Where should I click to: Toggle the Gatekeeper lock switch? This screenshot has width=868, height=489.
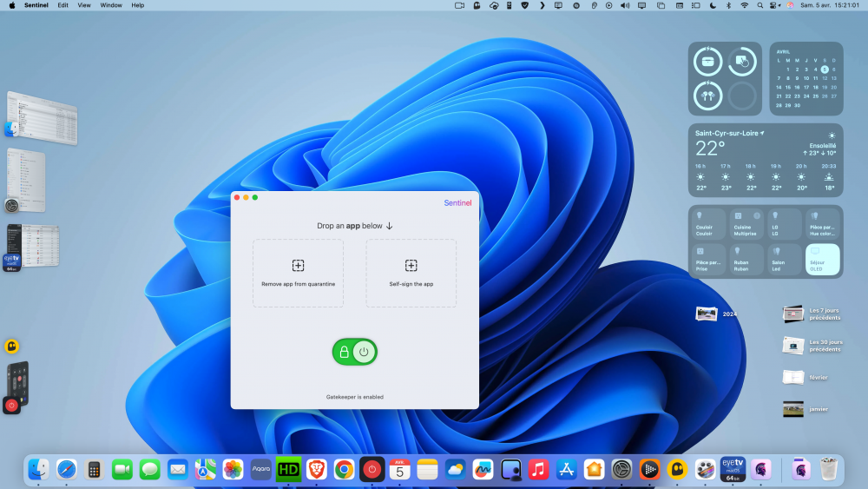click(355, 352)
